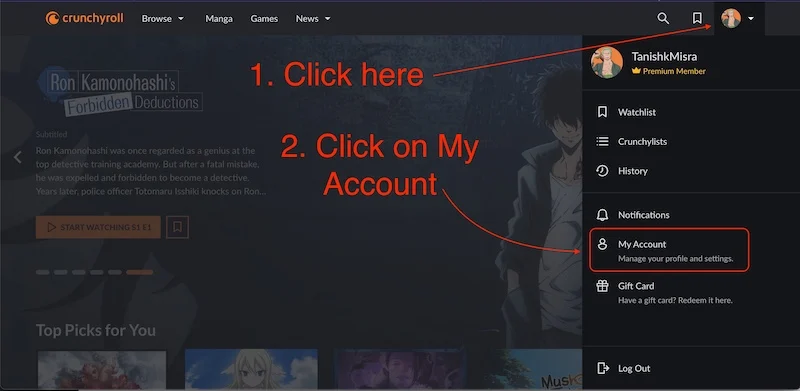
Task: Click the TanishkMisra username
Action: [664, 57]
